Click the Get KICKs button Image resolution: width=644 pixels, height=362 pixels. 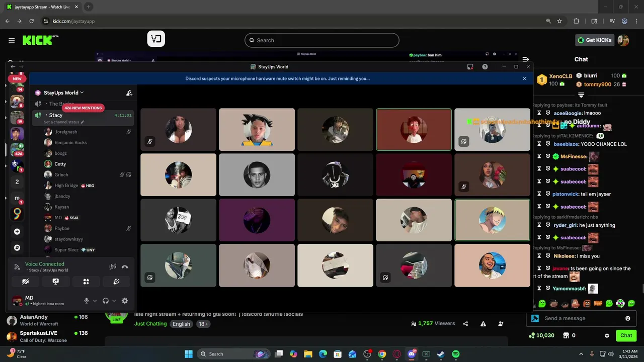pyautogui.click(x=595, y=40)
